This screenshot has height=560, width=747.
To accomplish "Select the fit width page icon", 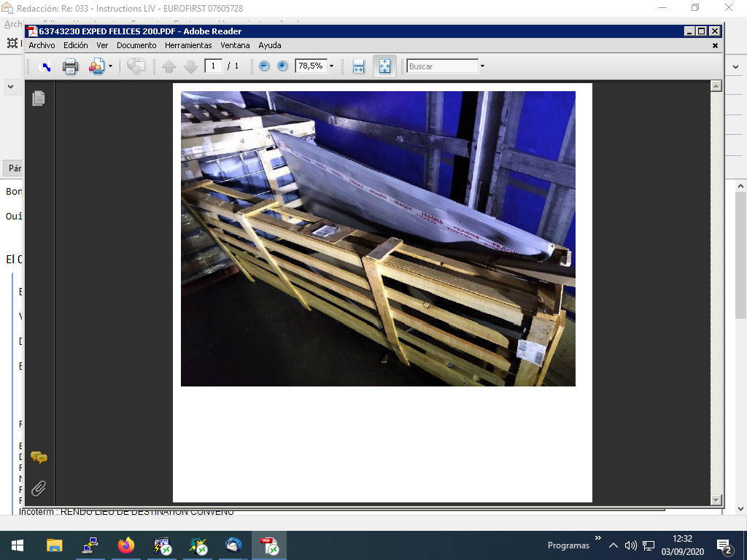I will [358, 66].
